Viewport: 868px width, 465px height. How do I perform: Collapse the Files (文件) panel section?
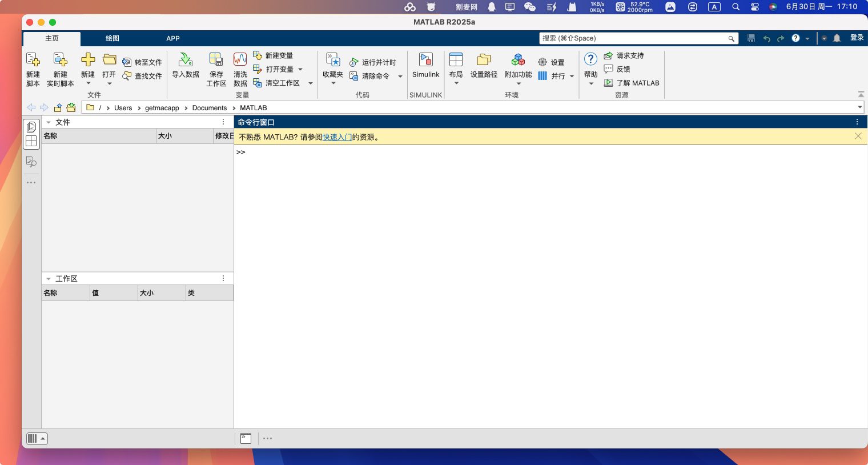49,122
